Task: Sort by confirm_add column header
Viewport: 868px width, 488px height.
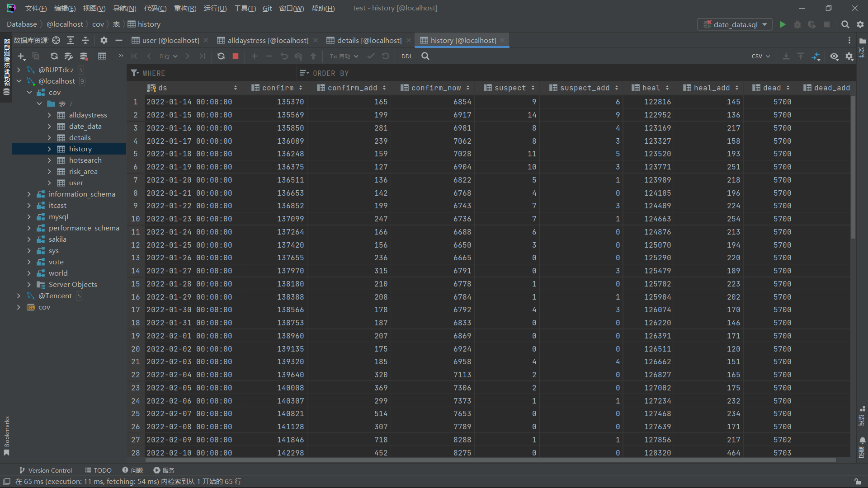Action: coord(352,88)
